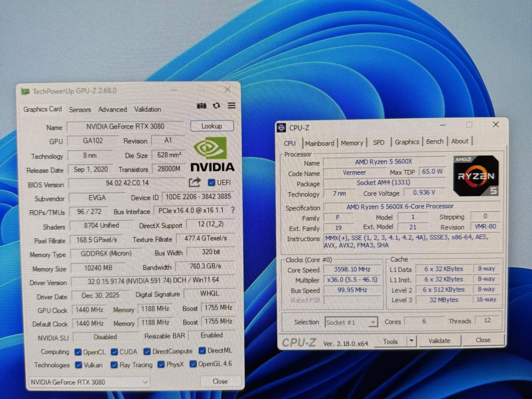This screenshot has width=532, height=399.
Task: Click the Subvendor field EVGA
Action: (x=97, y=198)
